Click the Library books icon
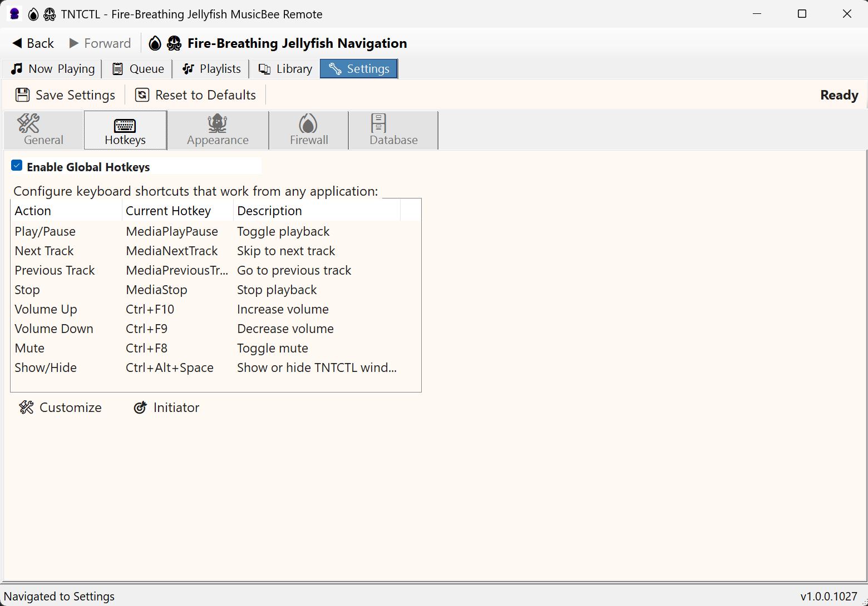This screenshot has height=606, width=868. tap(264, 68)
